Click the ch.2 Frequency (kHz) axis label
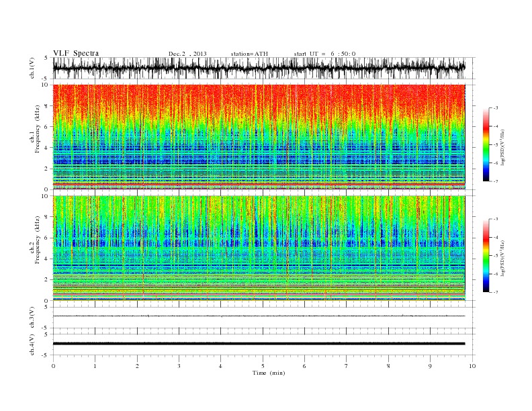532x411 pixels. (x=35, y=239)
